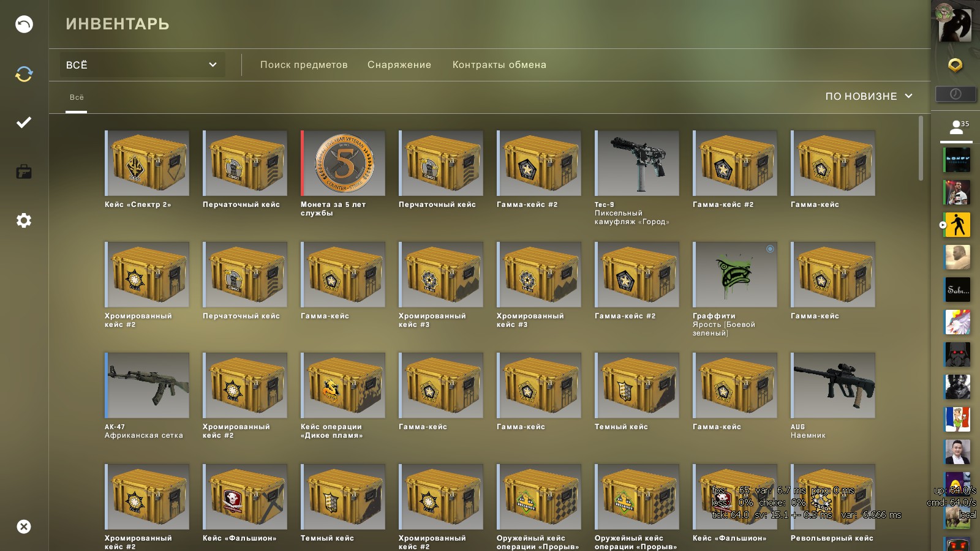This screenshot has height=551, width=980.
Task: Click the X quit icon at bottom left
Action: 24,527
